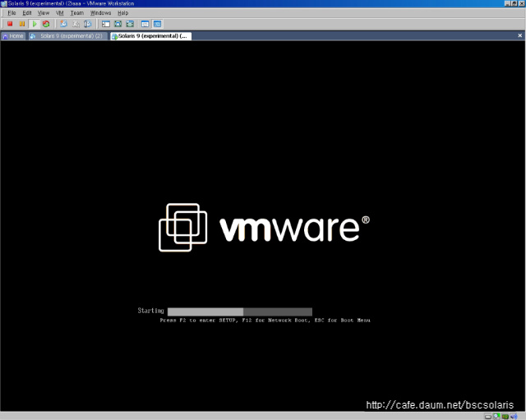Viewport: 526px width, 420px height.
Task: Open the Windows menu
Action: pyautogui.click(x=100, y=13)
